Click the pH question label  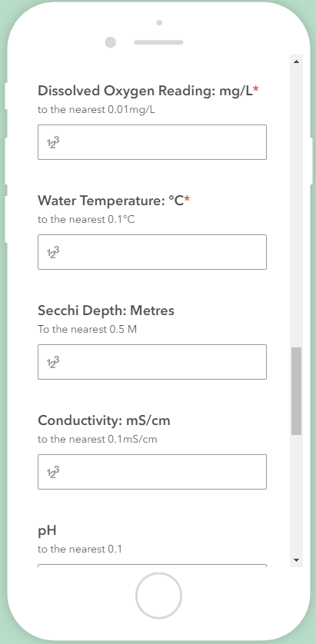47,530
